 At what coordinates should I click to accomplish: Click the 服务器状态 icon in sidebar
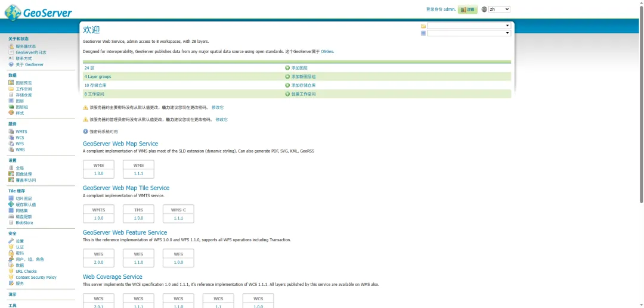point(11,46)
